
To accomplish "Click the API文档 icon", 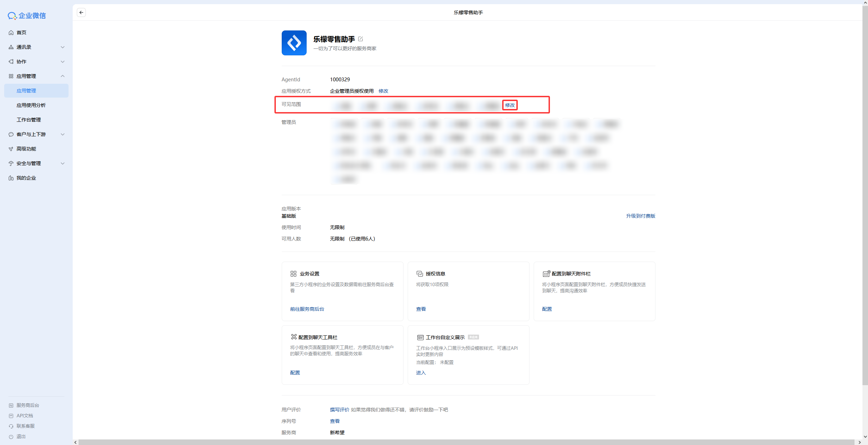I will click(11, 416).
